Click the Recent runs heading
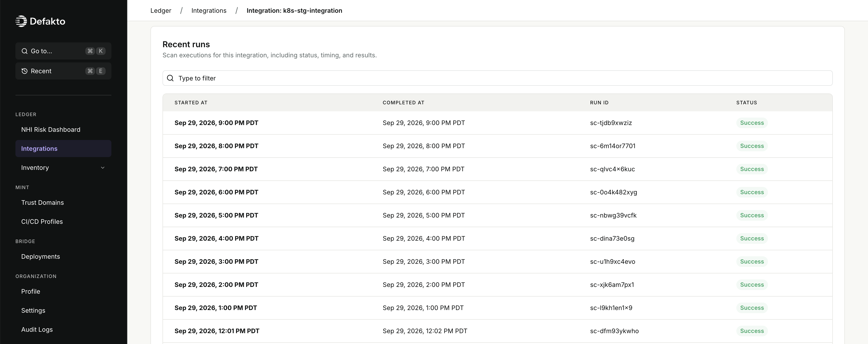868x344 pixels. point(186,44)
